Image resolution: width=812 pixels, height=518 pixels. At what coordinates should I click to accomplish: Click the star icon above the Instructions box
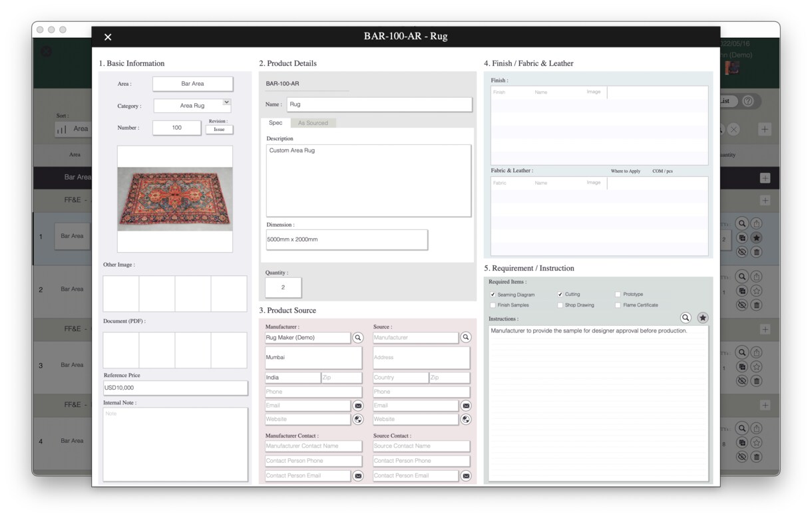click(703, 319)
